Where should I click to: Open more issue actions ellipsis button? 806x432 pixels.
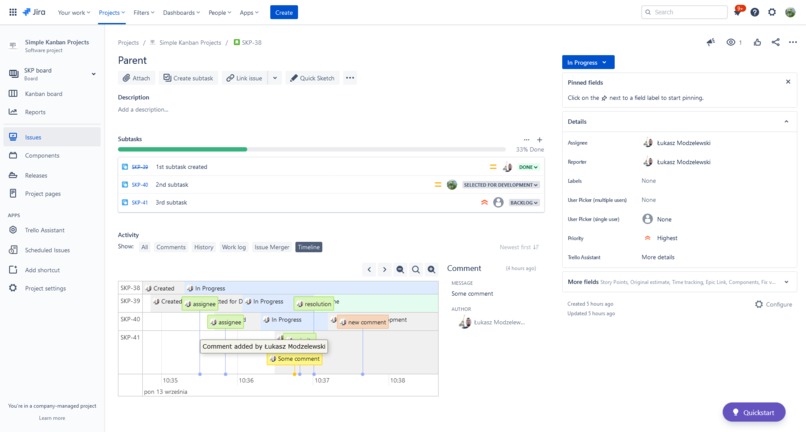pyautogui.click(x=350, y=78)
